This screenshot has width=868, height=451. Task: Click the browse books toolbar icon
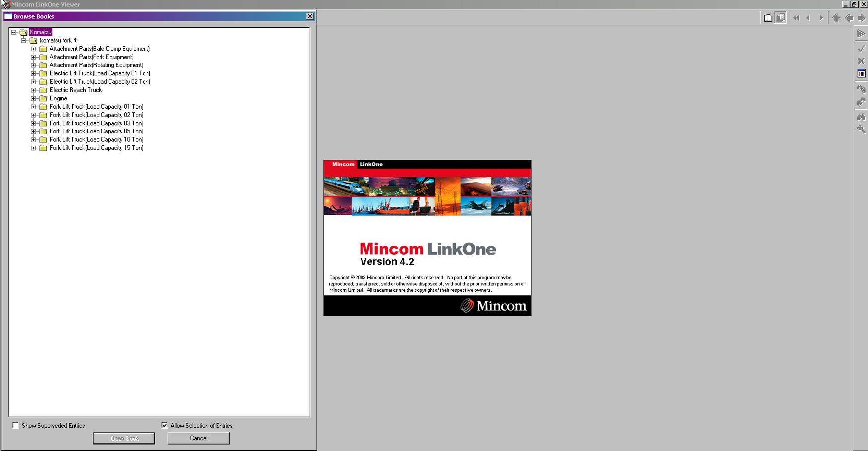click(x=781, y=18)
